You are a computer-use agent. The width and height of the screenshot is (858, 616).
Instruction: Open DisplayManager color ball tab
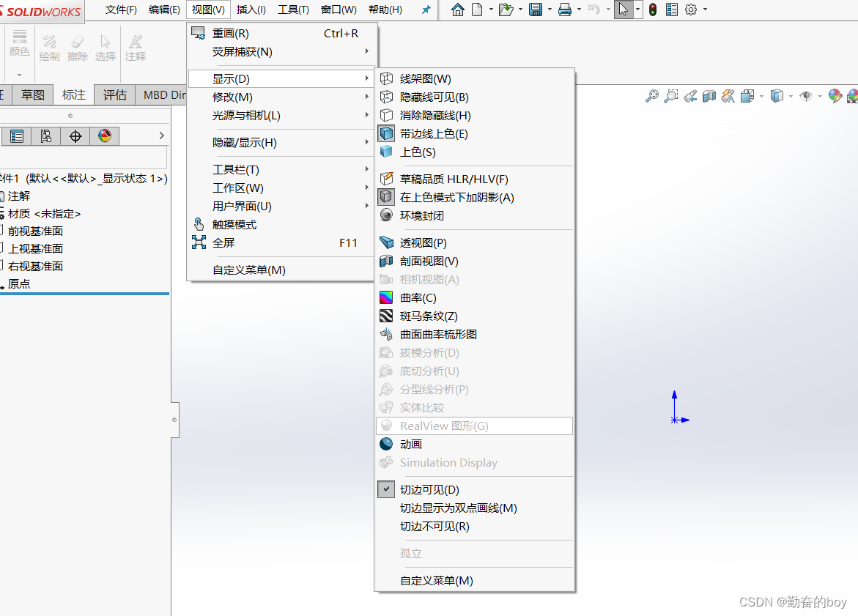pos(105,136)
